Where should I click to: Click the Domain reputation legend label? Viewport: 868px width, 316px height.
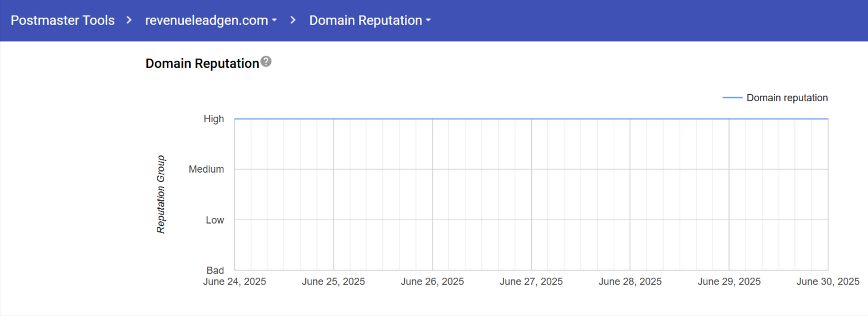(787, 98)
